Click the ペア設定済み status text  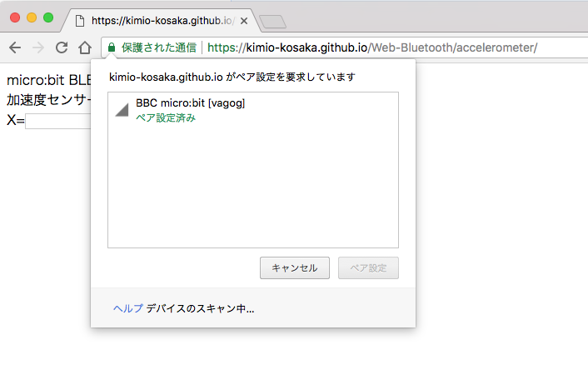(166, 117)
